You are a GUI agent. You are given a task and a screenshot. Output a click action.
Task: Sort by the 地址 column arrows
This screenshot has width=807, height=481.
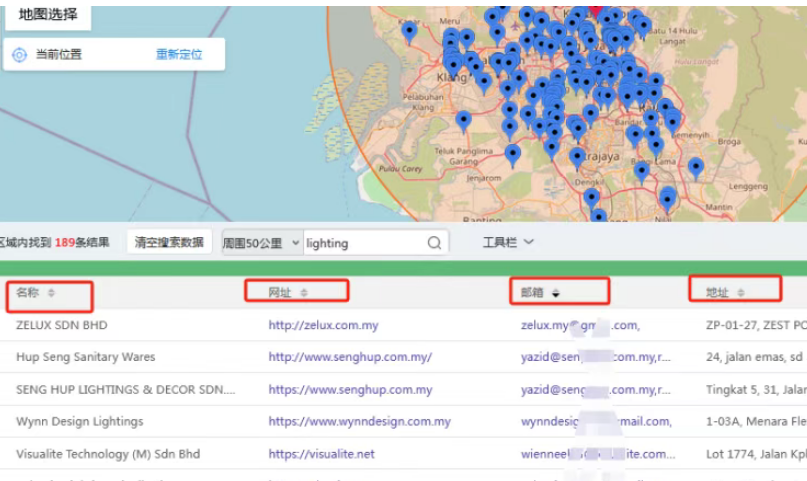tap(740, 293)
